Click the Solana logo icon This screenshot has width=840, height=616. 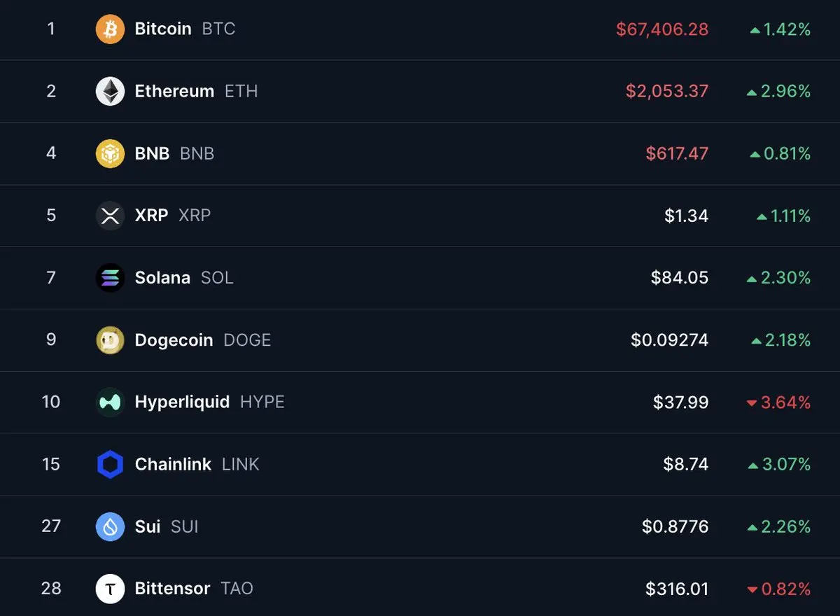click(110, 278)
